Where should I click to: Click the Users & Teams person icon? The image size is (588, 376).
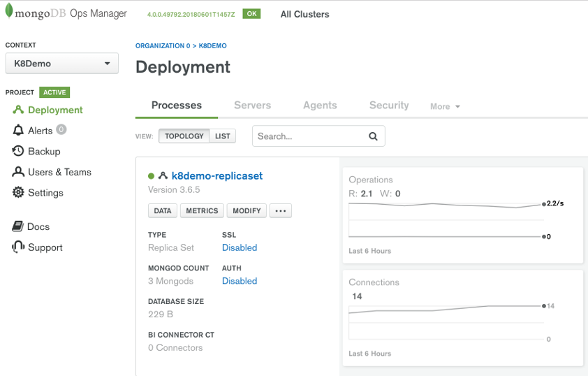(18, 171)
